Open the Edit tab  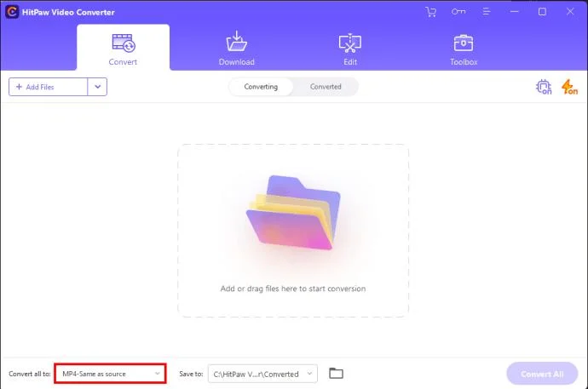[350, 49]
